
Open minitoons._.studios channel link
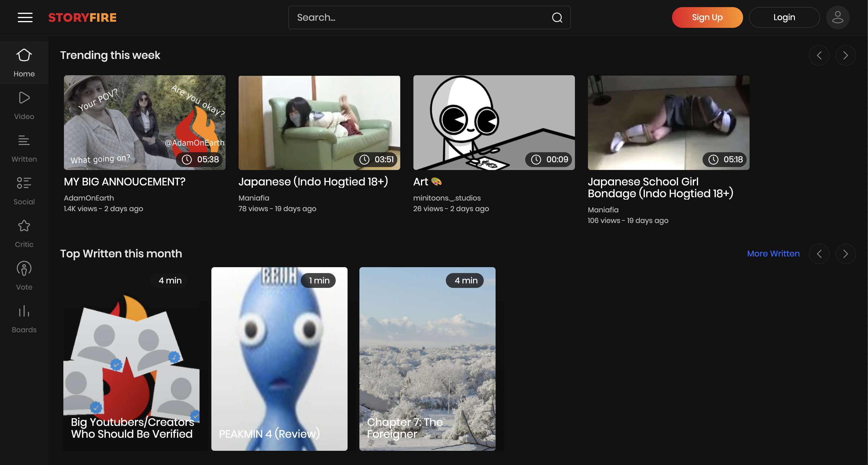(447, 198)
